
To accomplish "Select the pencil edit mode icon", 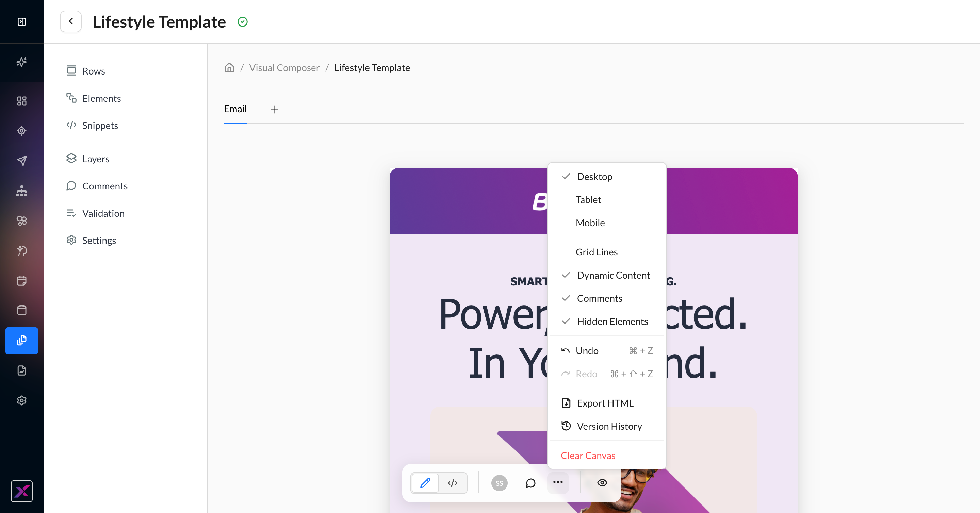I will (425, 483).
